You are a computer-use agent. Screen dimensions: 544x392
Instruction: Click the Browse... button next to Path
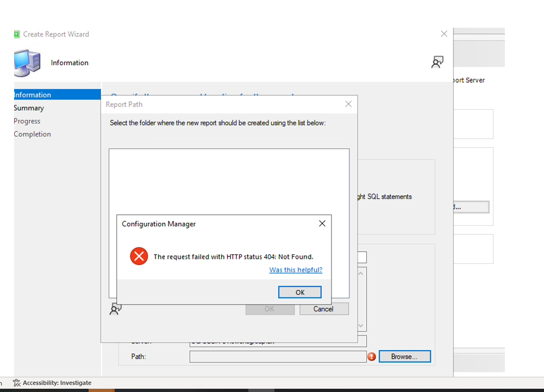coord(404,357)
